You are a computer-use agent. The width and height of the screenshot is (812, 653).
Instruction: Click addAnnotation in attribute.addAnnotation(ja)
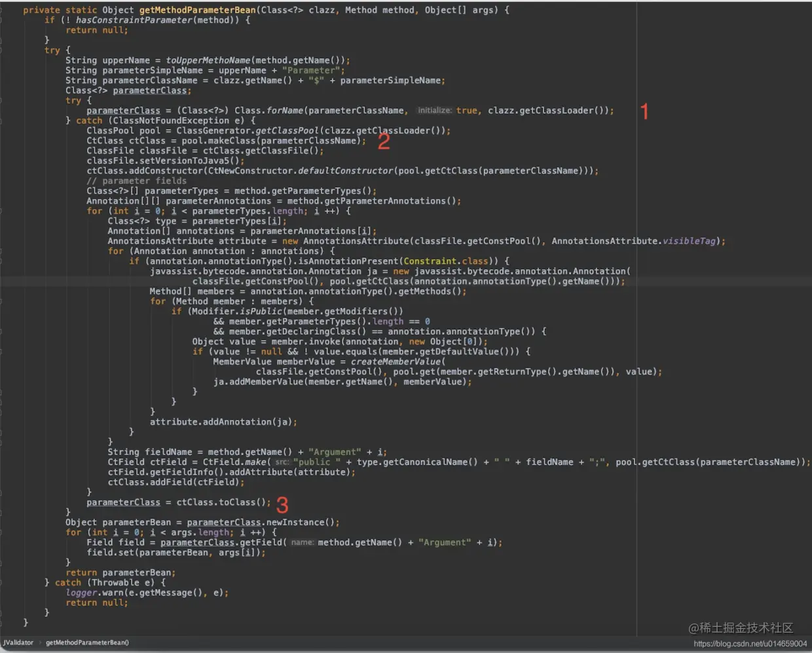coord(237,422)
